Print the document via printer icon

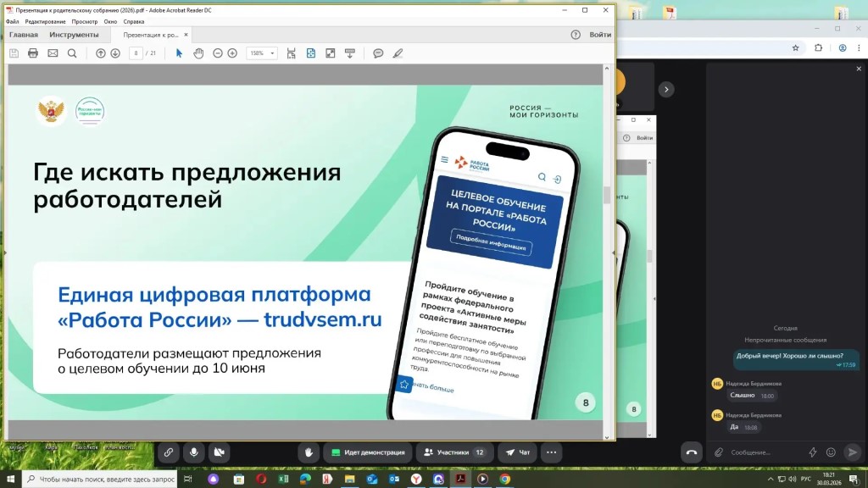(33, 53)
